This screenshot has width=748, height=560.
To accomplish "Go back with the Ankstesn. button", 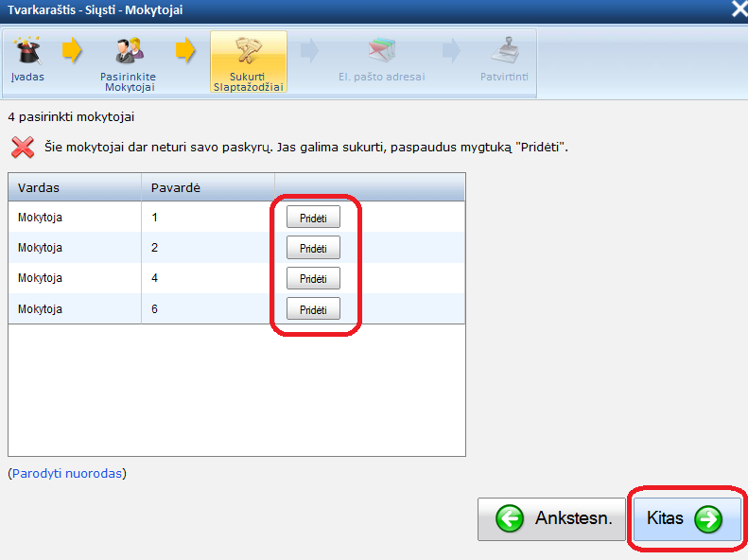I will pyautogui.click(x=551, y=519).
